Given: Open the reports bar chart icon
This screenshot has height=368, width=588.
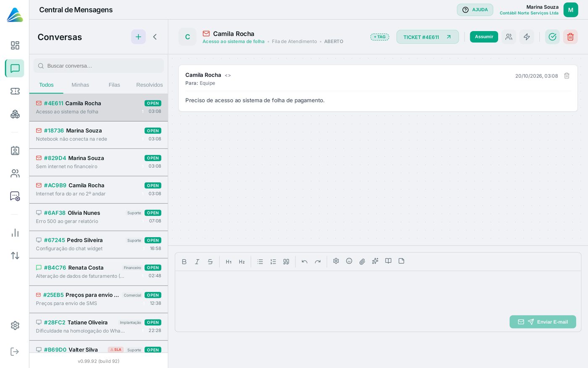Looking at the screenshot, I should (x=15, y=233).
